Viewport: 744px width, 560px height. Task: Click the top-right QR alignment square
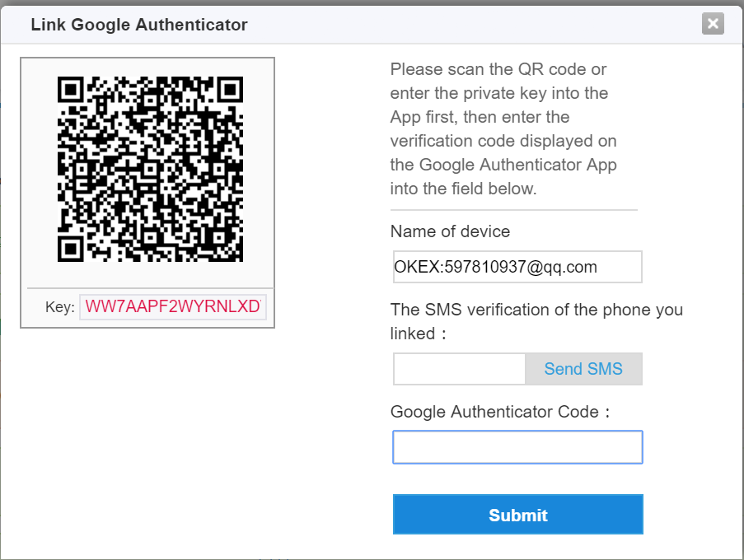tap(228, 87)
